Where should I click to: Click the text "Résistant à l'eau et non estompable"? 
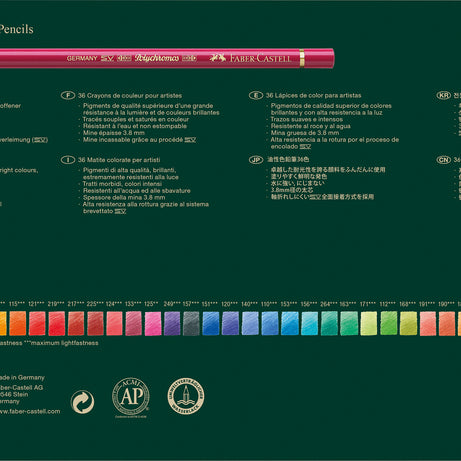point(135,126)
